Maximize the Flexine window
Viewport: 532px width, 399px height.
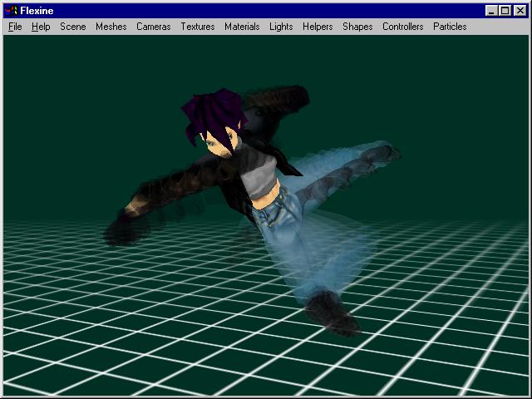click(x=505, y=11)
